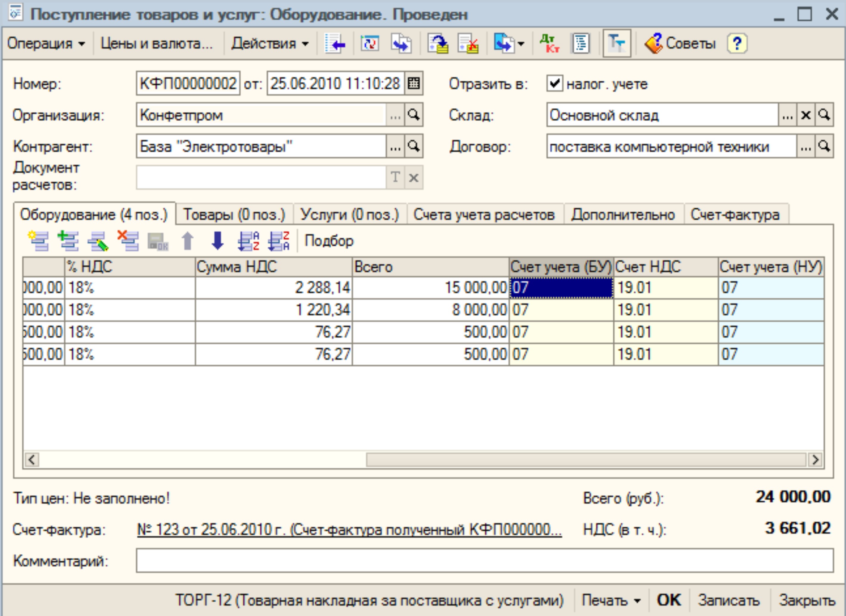
Task: Click the Комментарий input field
Action: coord(485,560)
